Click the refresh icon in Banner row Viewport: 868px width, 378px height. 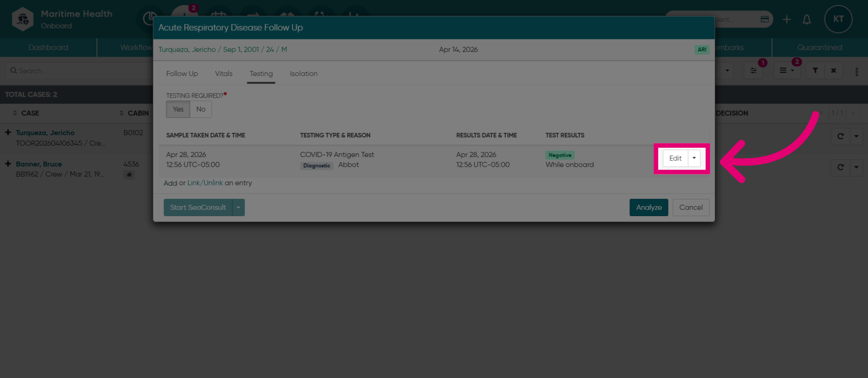[x=840, y=167]
